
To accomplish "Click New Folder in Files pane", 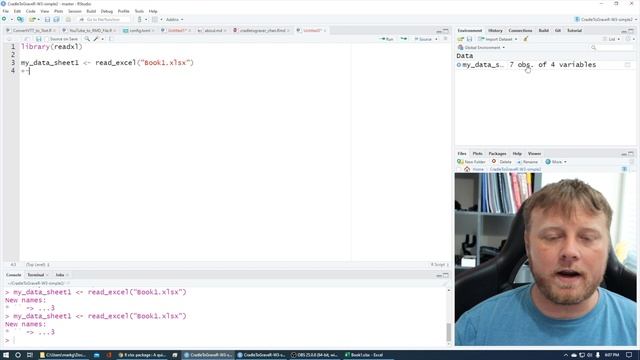I will click(471, 162).
